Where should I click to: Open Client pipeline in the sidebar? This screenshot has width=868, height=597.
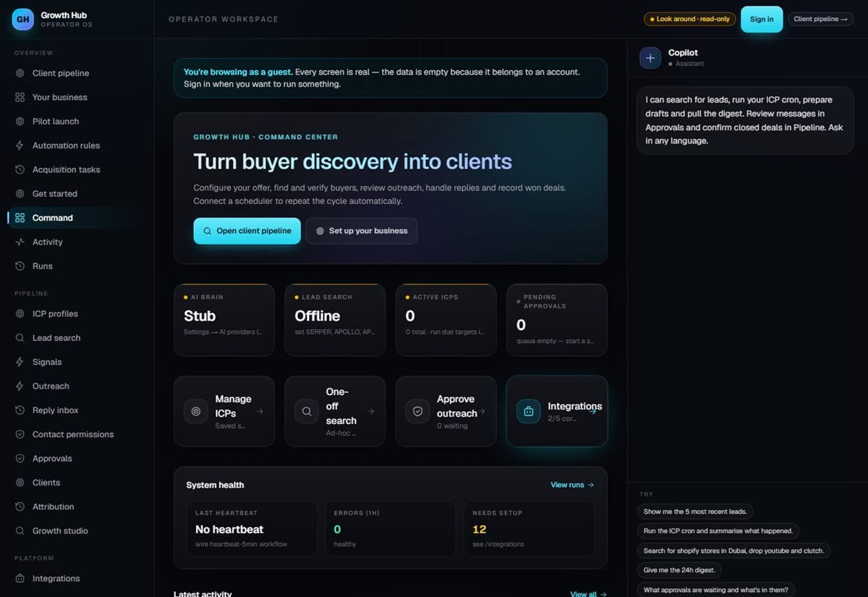pyautogui.click(x=77, y=73)
